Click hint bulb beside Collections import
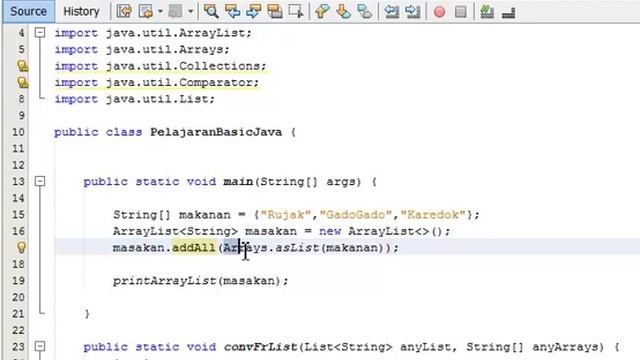 [22, 66]
